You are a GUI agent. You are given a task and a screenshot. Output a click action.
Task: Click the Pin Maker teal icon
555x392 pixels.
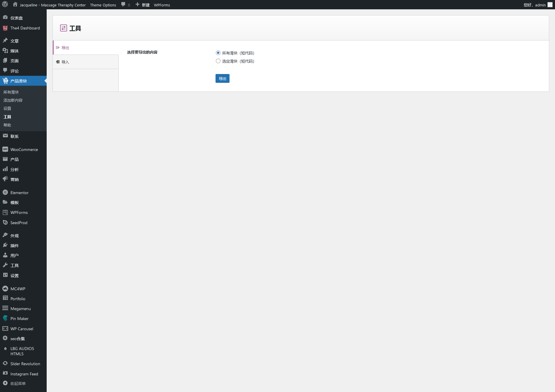(5, 318)
